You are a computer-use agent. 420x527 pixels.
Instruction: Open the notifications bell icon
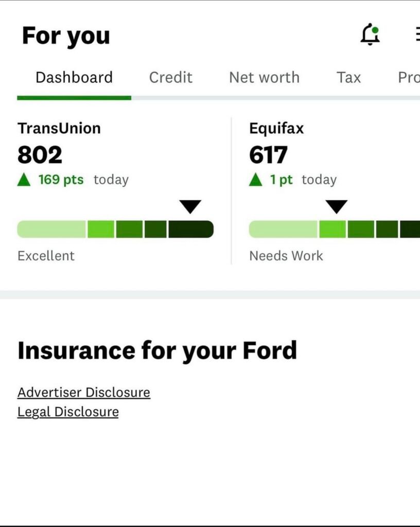[370, 36]
